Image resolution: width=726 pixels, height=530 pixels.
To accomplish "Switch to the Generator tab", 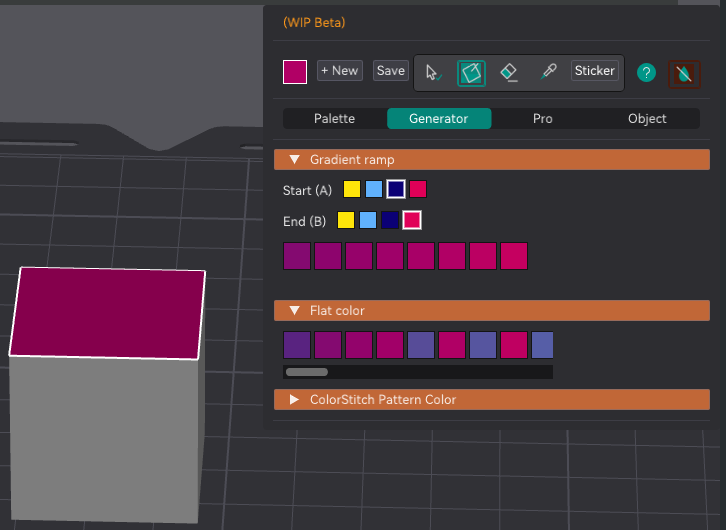I will coord(439,118).
